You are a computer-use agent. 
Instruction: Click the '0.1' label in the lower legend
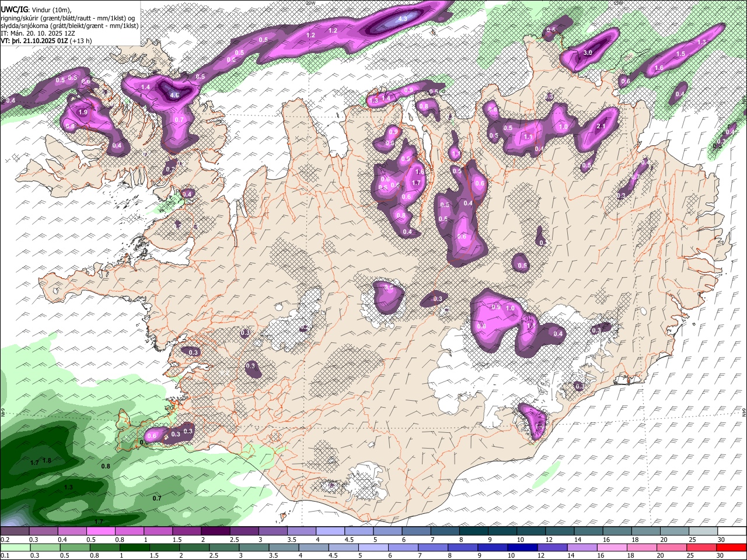[5, 555]
